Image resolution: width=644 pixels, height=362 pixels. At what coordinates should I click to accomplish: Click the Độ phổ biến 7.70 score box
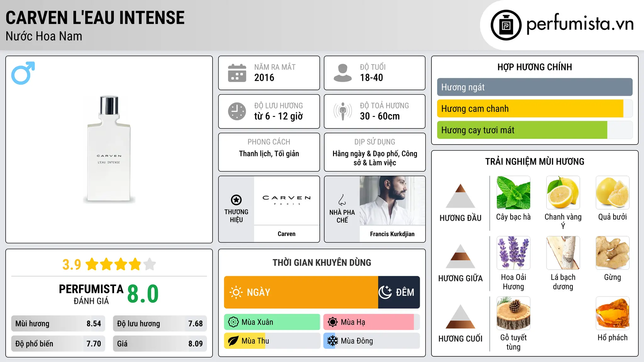click(x=58, y=344)
